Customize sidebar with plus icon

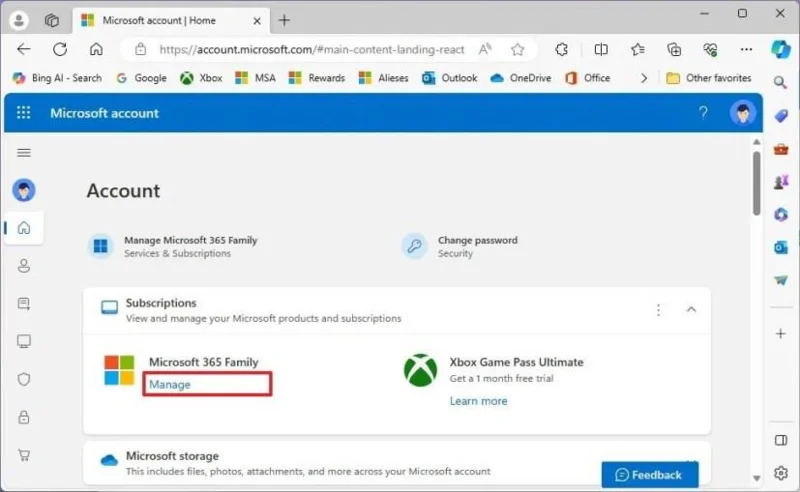point(781,334)
